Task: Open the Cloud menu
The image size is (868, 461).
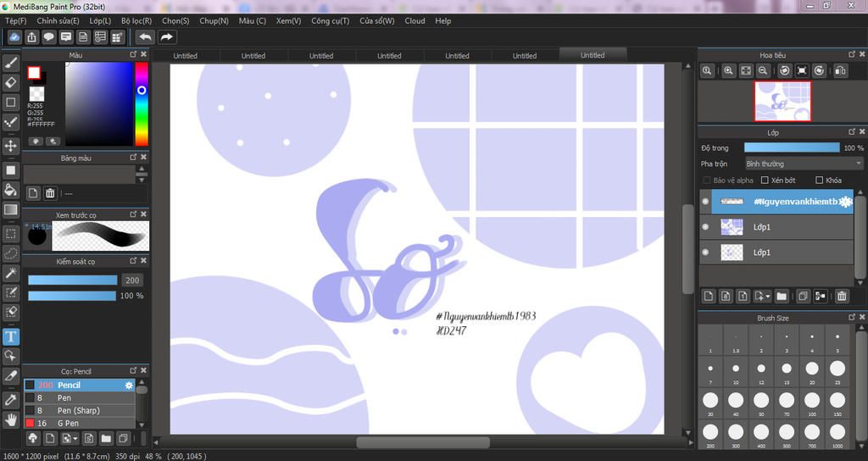Action: click(415, 21)
